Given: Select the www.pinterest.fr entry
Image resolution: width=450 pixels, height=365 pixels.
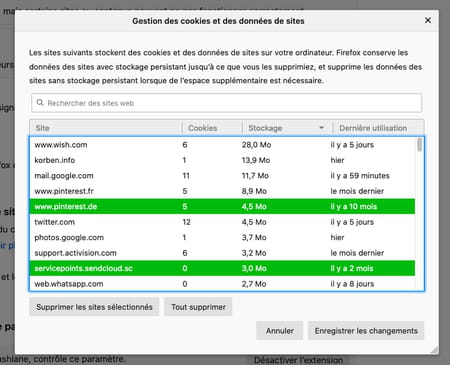Looking at the screenshot, I should (222, 191).
